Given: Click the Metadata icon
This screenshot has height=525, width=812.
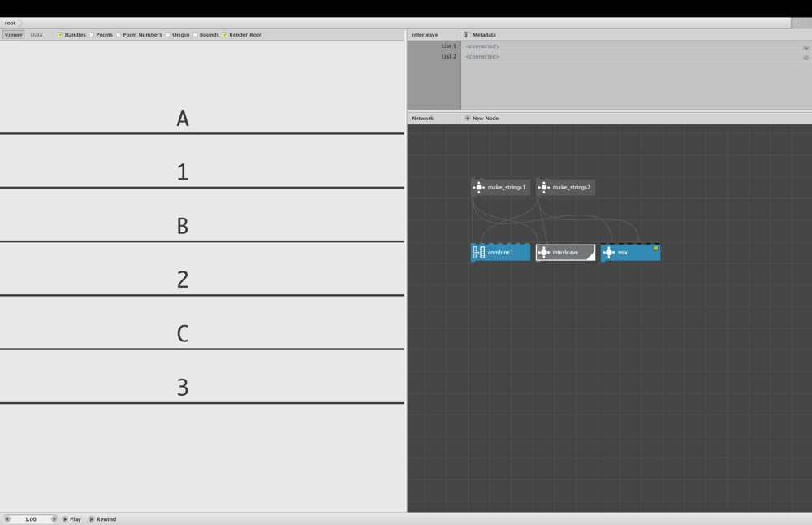Looking at the screenshot, I should pyautogui.click(x=467, y=35).
